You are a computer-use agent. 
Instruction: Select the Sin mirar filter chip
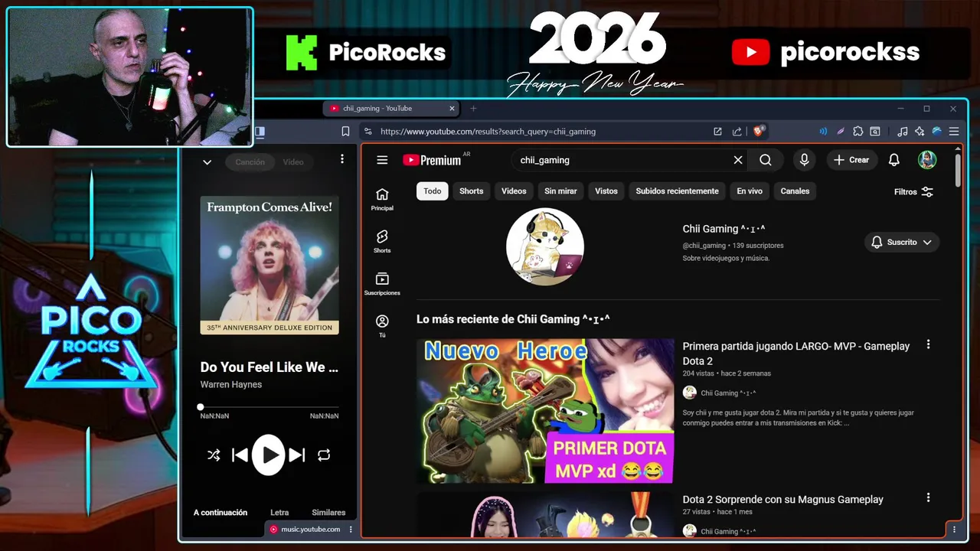tap(560, 191)
